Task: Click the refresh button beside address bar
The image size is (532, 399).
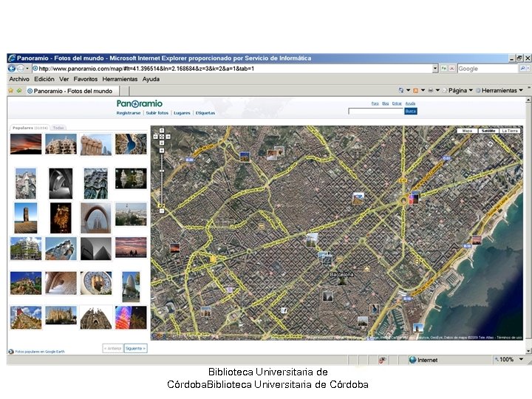Action: (443, 69)
